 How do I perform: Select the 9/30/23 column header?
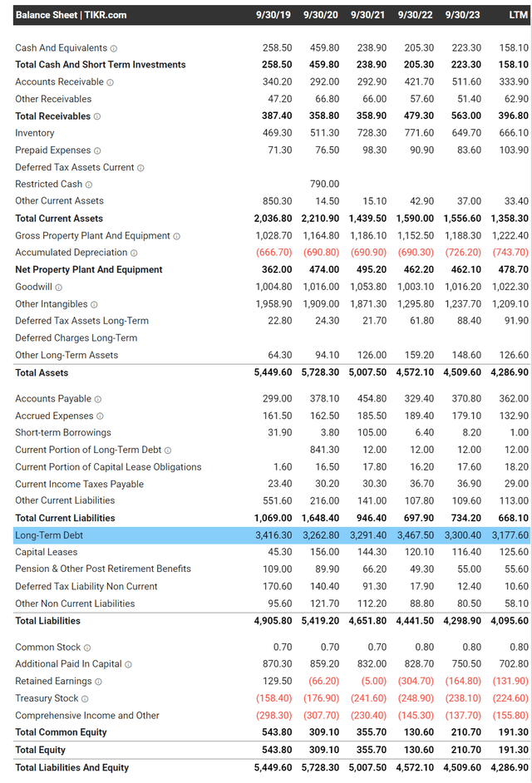[x=462, y=15]
